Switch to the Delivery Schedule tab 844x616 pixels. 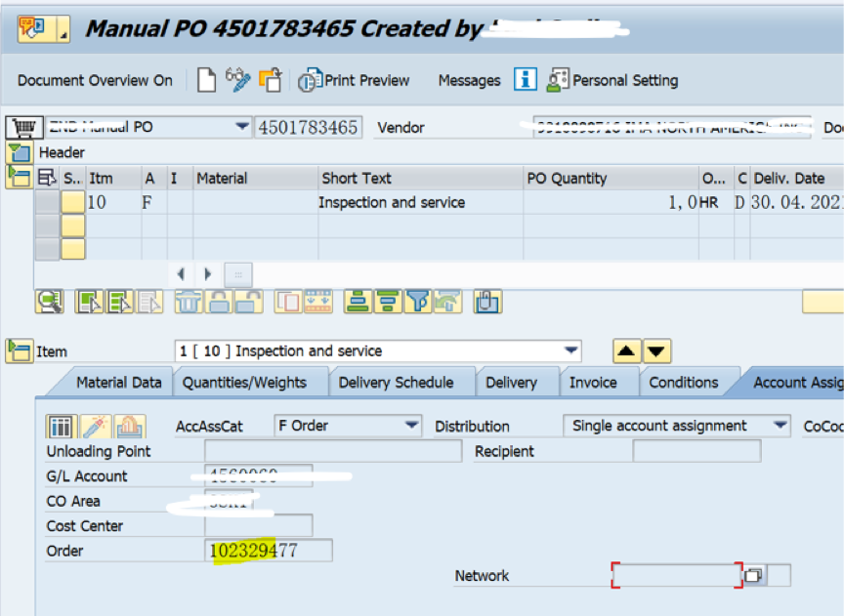397,383
